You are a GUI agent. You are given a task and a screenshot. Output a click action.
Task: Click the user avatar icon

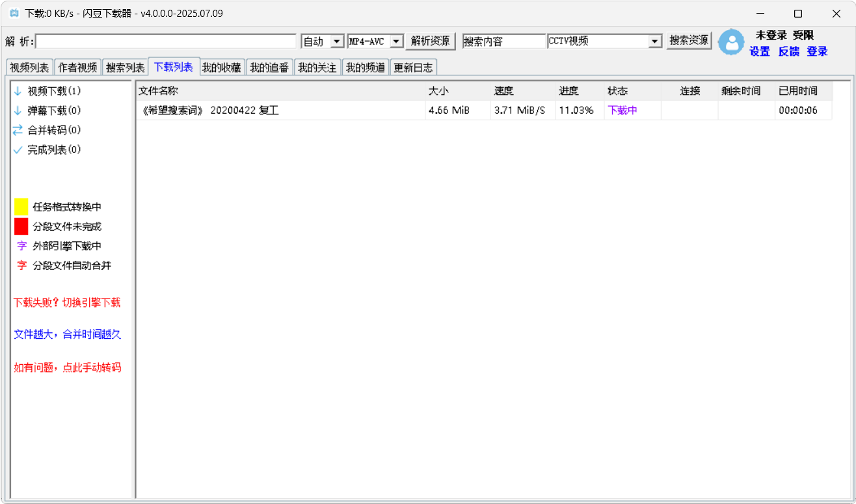click(732, 42)
